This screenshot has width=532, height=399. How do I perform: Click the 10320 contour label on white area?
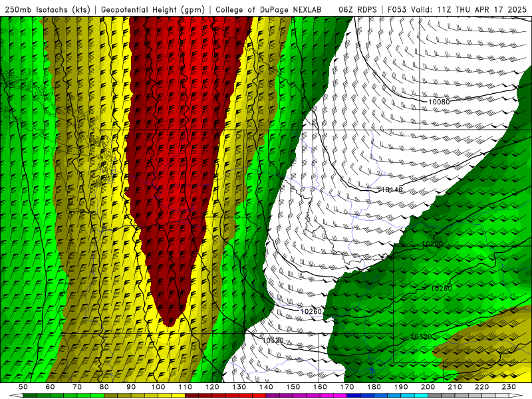point(273,340)
